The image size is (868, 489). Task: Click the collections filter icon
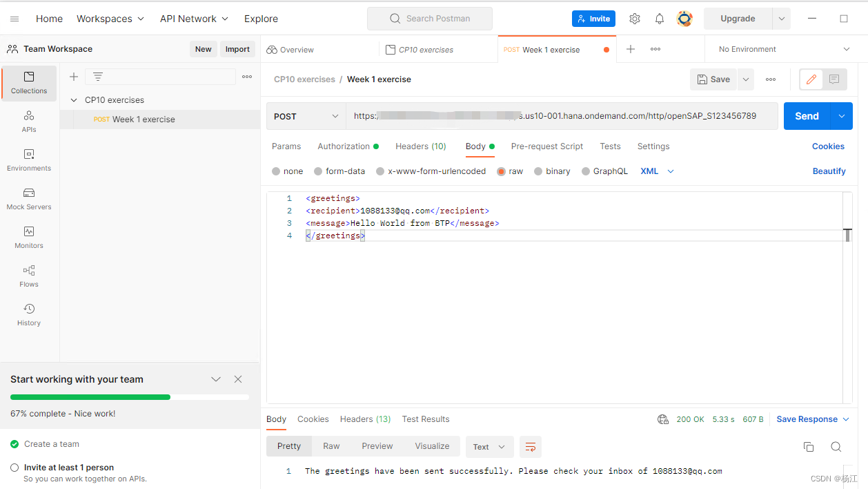pyautogui.click(x=98, y=77)
